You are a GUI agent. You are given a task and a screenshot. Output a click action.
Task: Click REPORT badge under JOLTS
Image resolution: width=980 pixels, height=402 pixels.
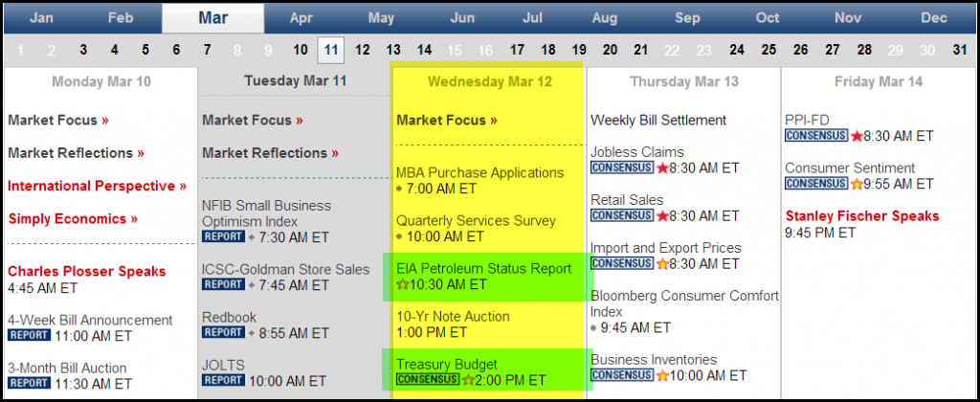pos(223,380)
